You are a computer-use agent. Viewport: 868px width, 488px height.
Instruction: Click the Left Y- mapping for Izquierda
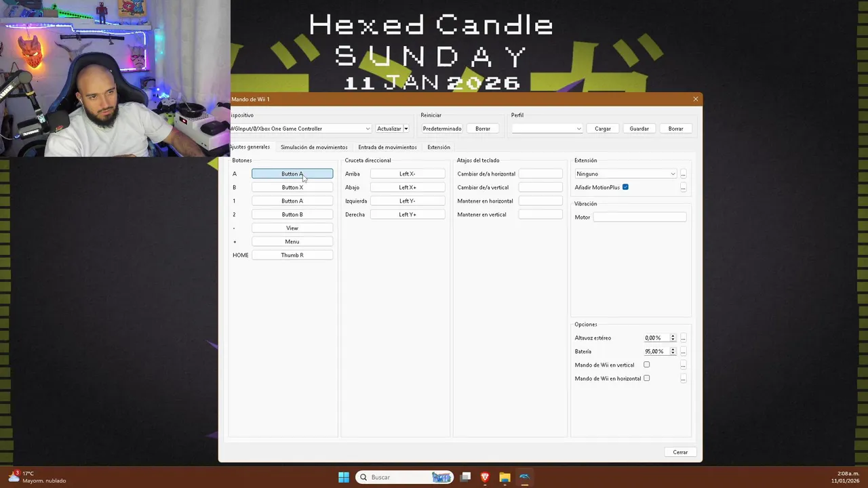click(x=408, y=201)
